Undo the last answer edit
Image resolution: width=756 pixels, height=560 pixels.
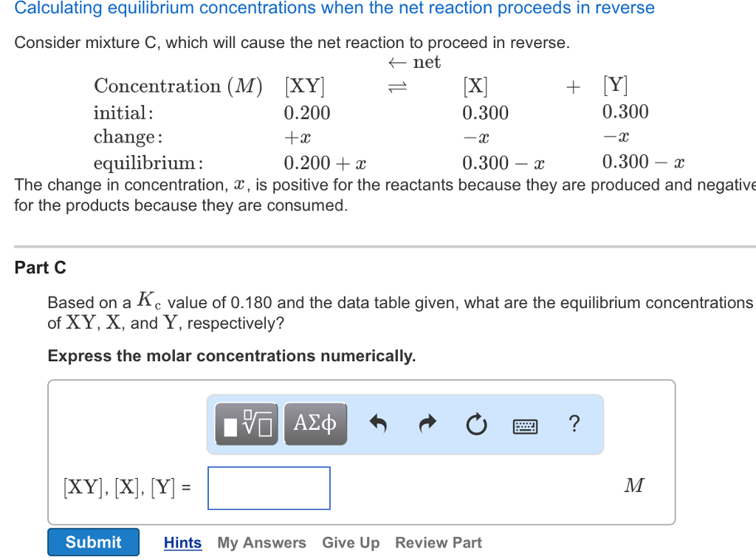click(378, 423)
